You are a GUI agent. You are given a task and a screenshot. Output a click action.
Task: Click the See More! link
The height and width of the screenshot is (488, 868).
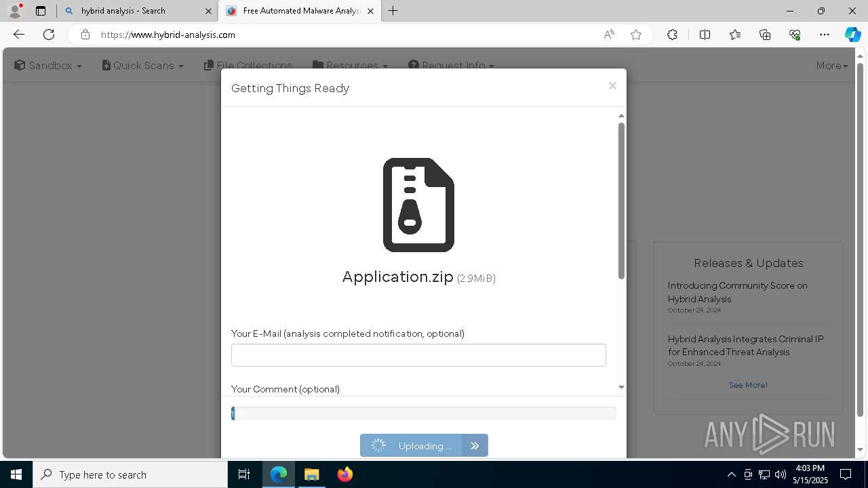click(x=748, y=384)
